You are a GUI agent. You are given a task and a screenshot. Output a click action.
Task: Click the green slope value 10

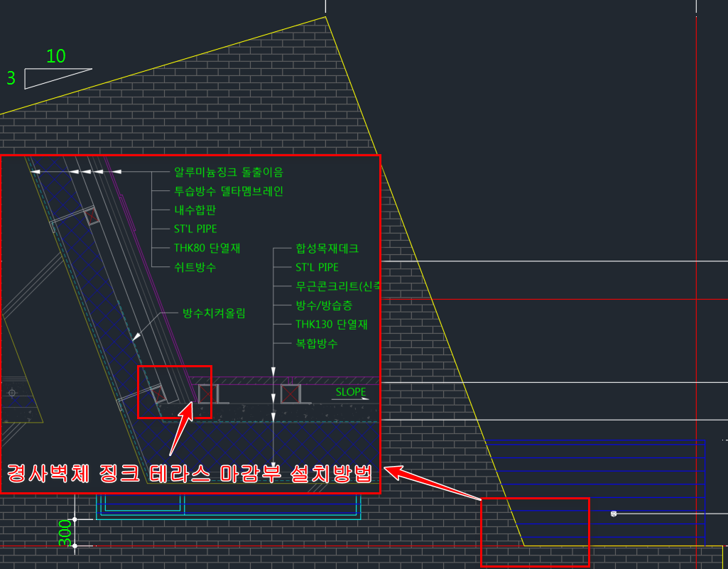(x=55, y=57)
